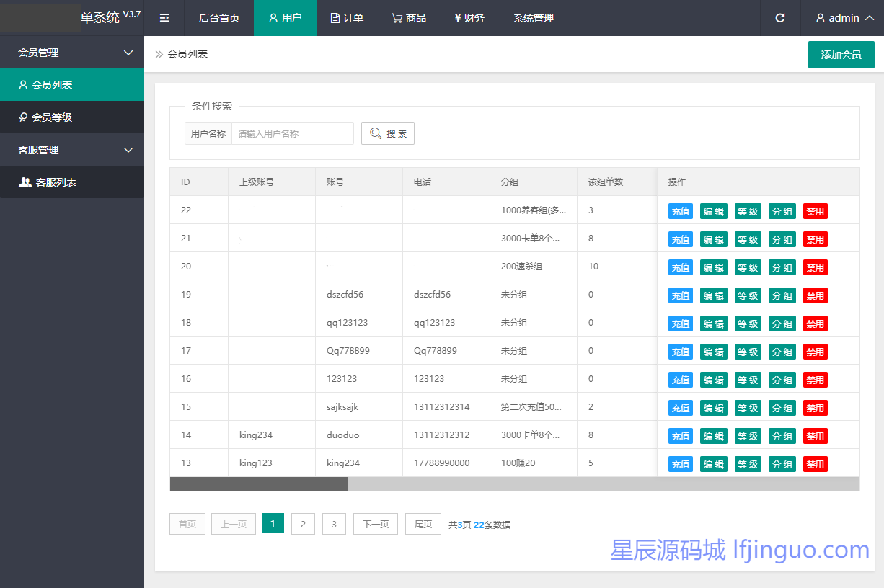Image resolution: width=884 pixels, height=588 pixels.
Task: Click 禁用 for member ID 19
Action: 815,295
